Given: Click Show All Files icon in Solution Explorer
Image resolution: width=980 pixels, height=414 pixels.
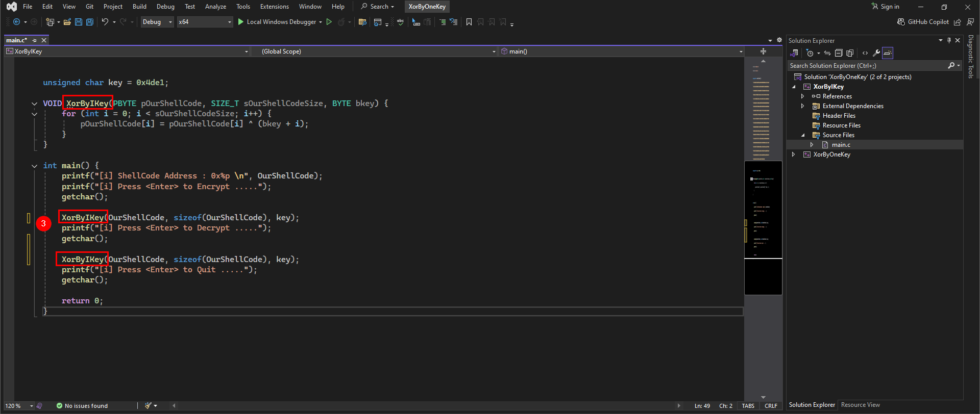Looking at the screenshot, I should tap(850, 53).
